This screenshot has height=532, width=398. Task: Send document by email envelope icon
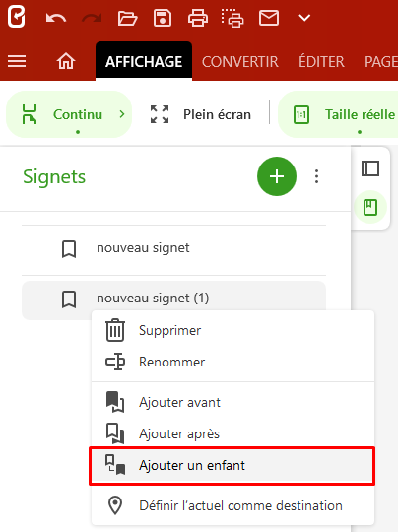pos(269,18)
